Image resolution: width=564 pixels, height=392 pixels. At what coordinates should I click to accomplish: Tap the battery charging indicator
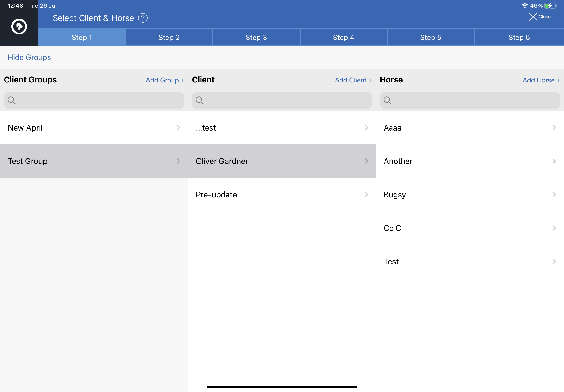(550, 6)
